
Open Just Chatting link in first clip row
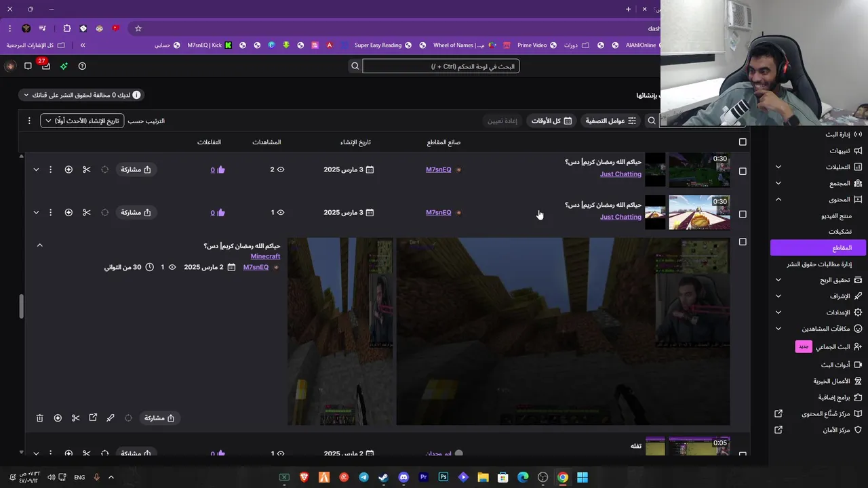point(620,174)
